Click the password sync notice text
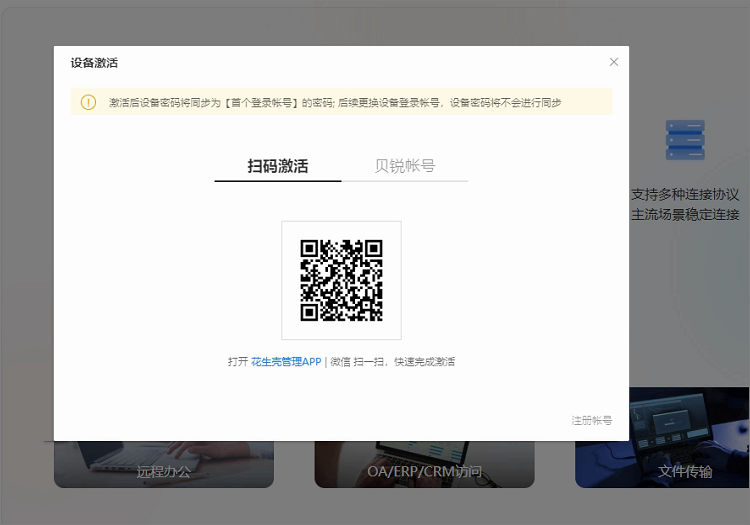The image size is (750, 525). (335, 103)
